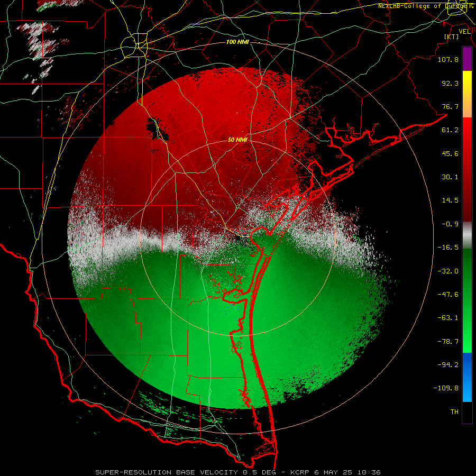Click the 92.3 value in the velocity legend
This screenshot has width=476, height=476.
click(x=450, y=83)
